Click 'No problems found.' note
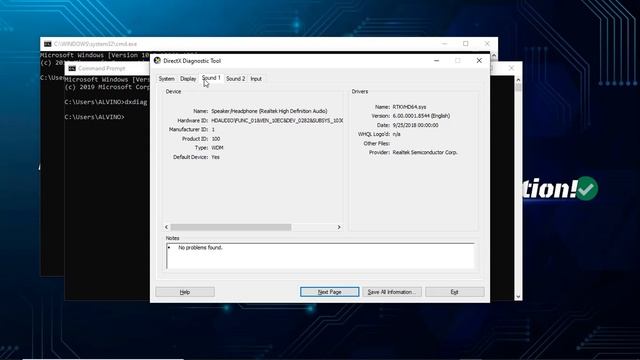The image size is (640, 360). pos(200,248)
